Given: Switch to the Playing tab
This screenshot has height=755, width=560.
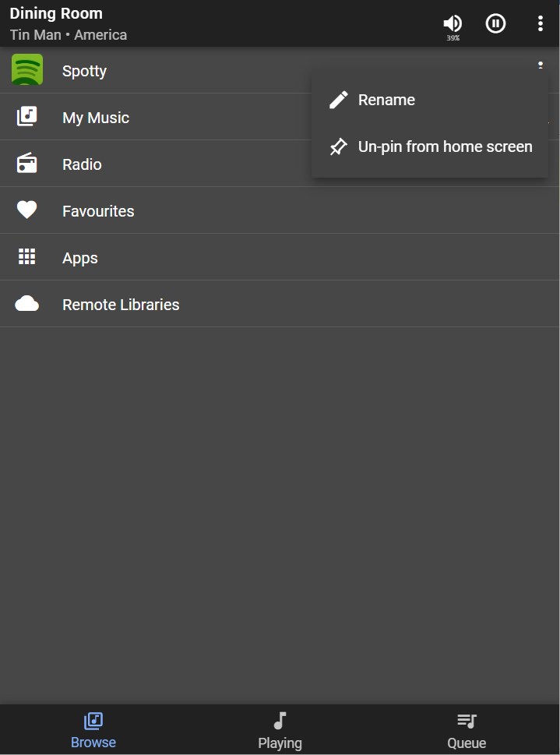Looking at the screenshot, I should pyautogui.click(x=280, y=730).
